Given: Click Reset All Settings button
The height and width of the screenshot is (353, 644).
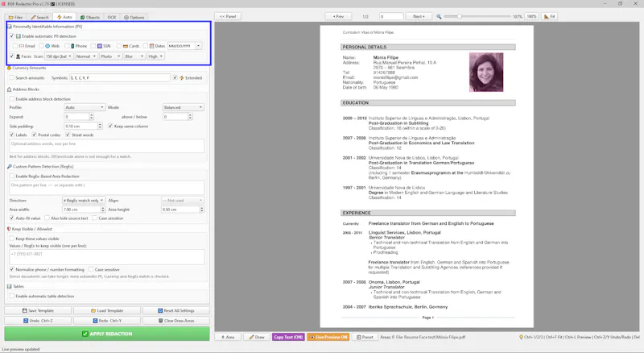Looking at the screenshot, I should pyautogui.click(x=175, y=310).
